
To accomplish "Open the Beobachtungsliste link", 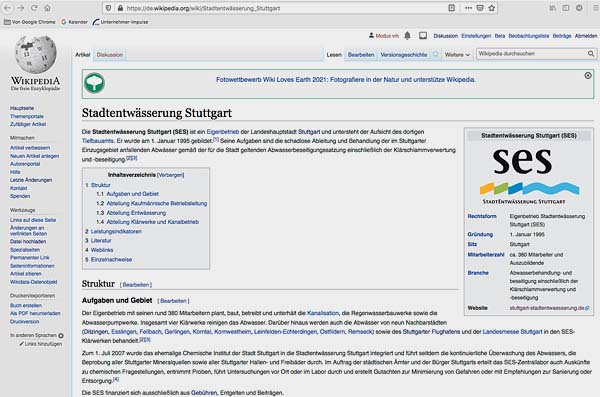I will [528, 36].
